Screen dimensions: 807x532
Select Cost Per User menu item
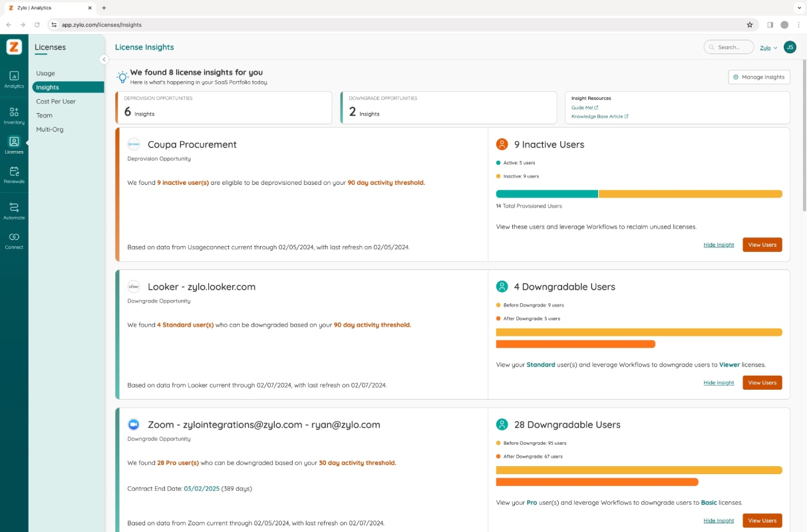(x=56, y=101)
